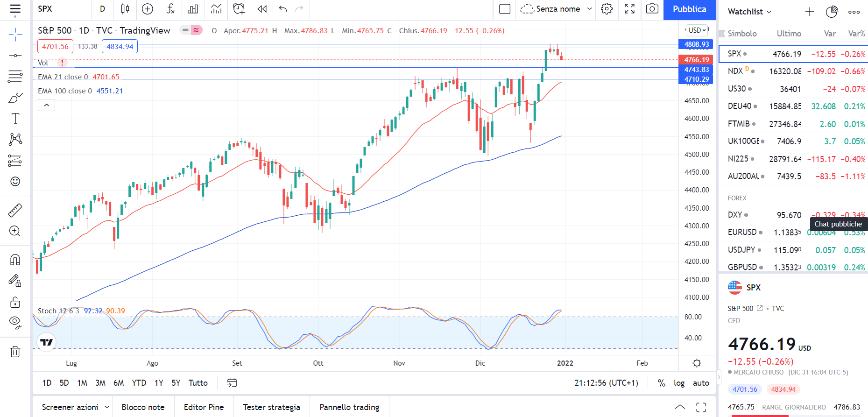Select the trend line drawing tool
Screen dimensions: 868x417
[15, 56]
